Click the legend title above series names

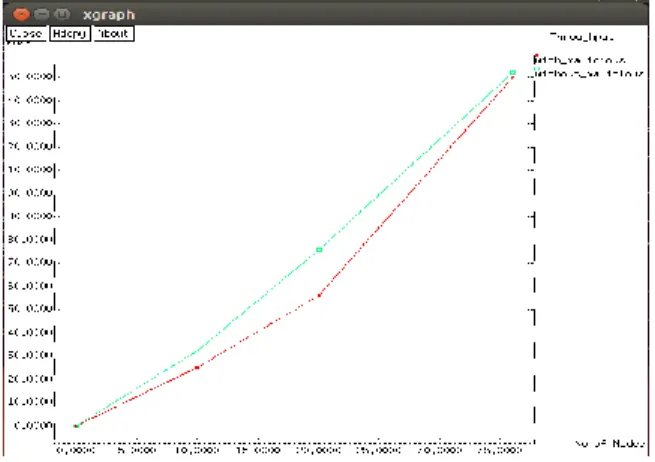(582, 37)
